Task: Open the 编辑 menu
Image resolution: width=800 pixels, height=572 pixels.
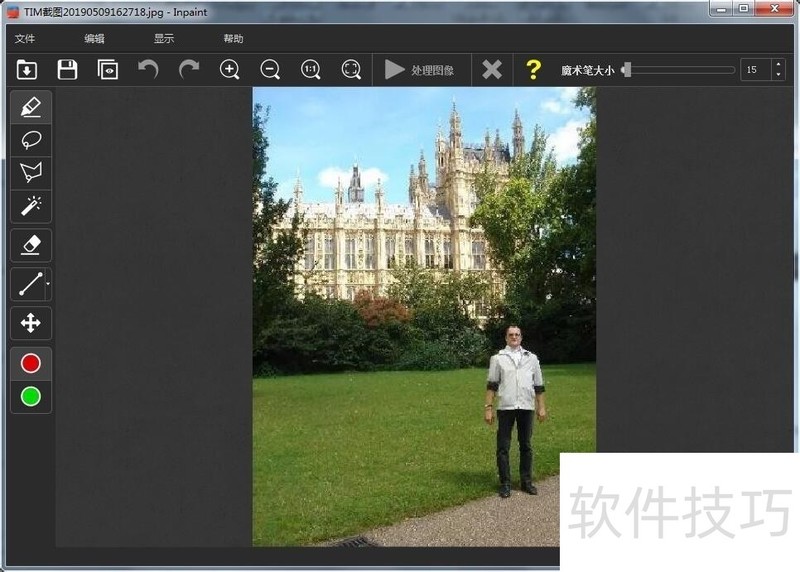Action: click(x=94, y=39)
